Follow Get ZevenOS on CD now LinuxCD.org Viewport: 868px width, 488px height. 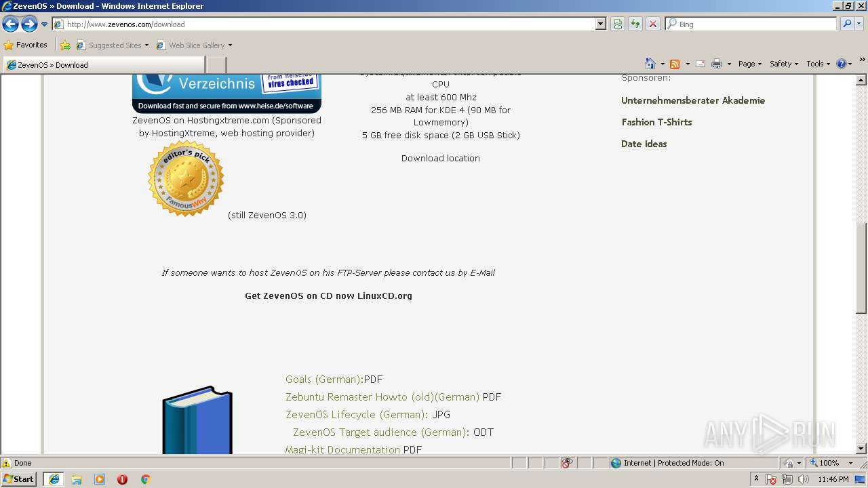328,296
